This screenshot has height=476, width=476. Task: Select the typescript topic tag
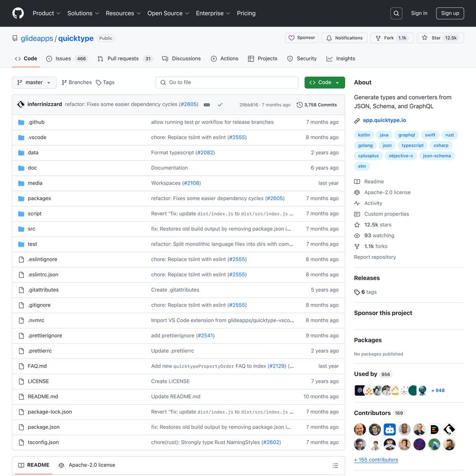pyautogui.click(x=412, y=145)
